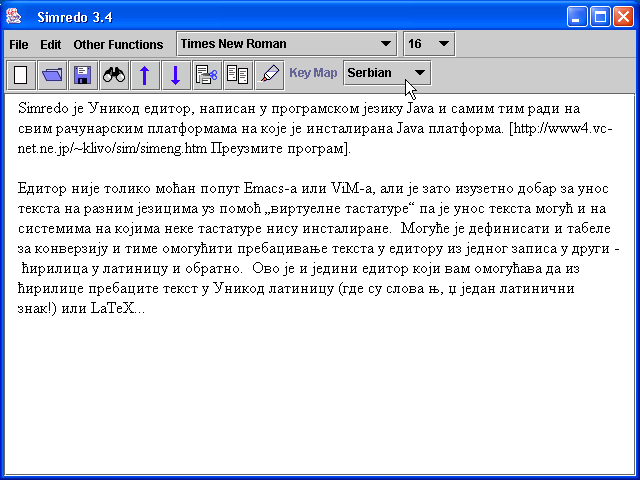Open the font size 16 dropdown
640x480 pixels.
click(443, 44)
